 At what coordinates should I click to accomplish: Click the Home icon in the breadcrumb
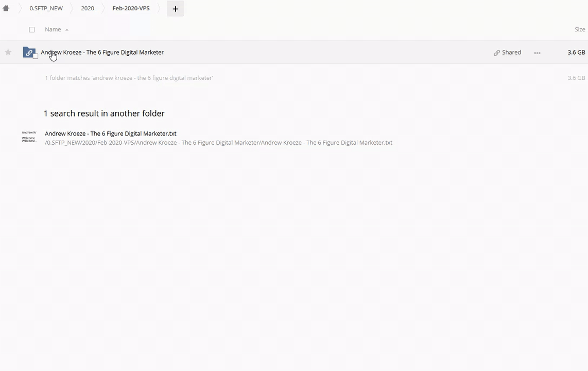tap(6, 9)
